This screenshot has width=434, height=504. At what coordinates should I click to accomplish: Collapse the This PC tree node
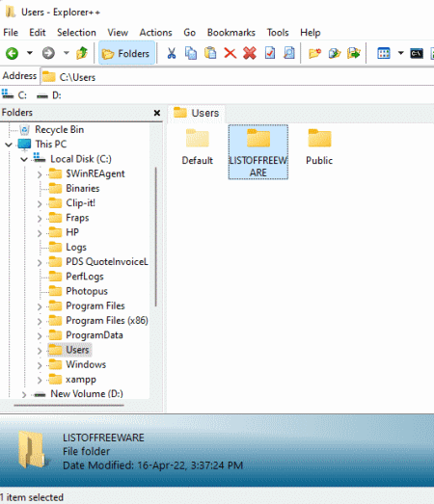point(9,145)
